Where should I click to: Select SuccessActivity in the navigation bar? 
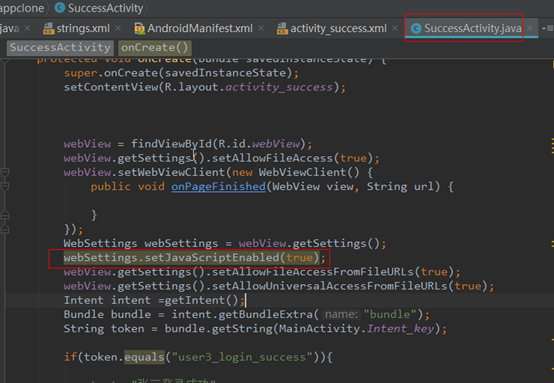[x=105, y=8]
